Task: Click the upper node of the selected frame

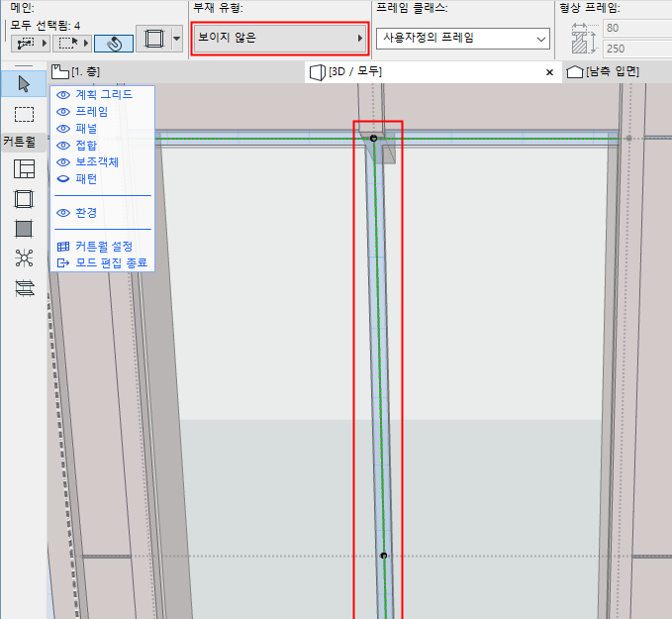Action: [373, 138]
